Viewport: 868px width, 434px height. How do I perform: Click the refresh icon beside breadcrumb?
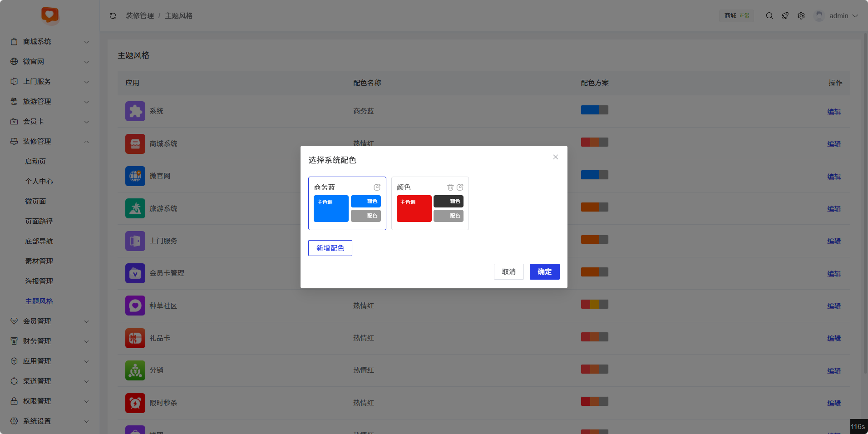click(113, 16)
